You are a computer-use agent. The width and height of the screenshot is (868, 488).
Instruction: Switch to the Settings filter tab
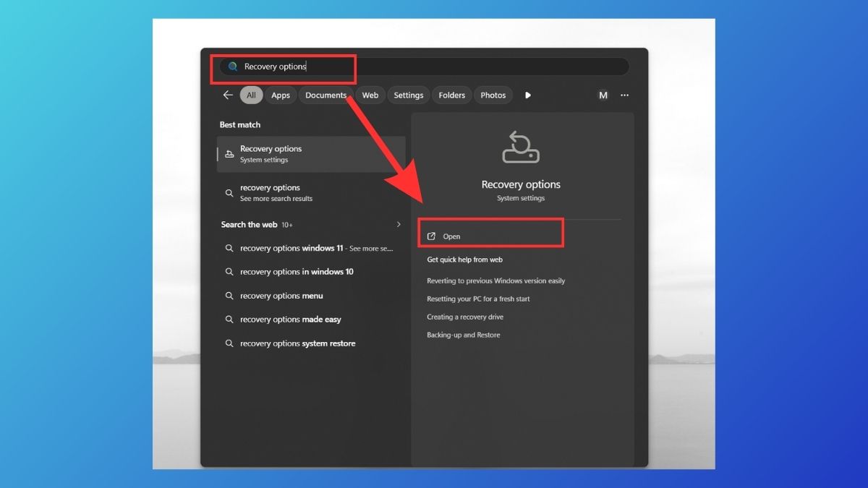(409, 95)
